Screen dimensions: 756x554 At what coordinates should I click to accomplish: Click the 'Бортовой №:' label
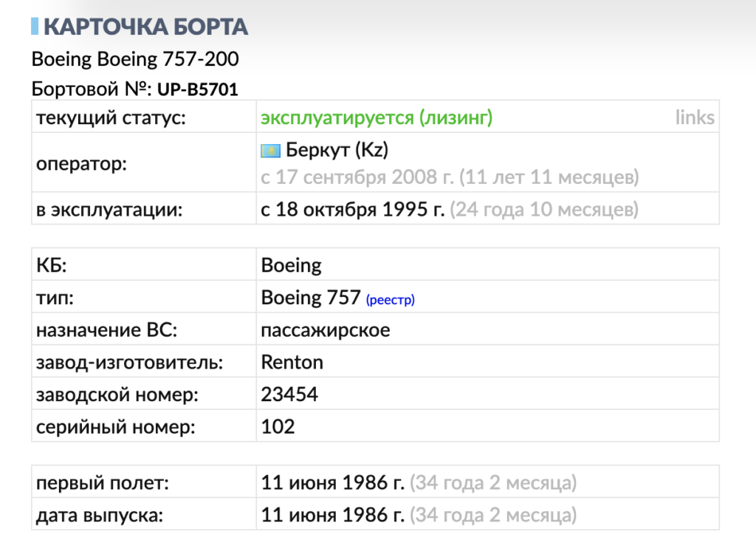[92, 89]
